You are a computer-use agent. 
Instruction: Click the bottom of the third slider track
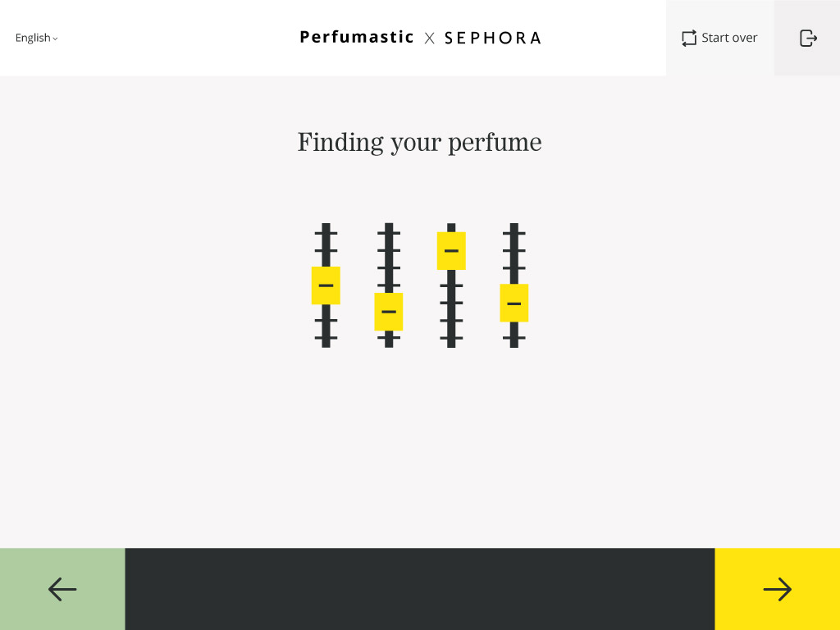451,342
